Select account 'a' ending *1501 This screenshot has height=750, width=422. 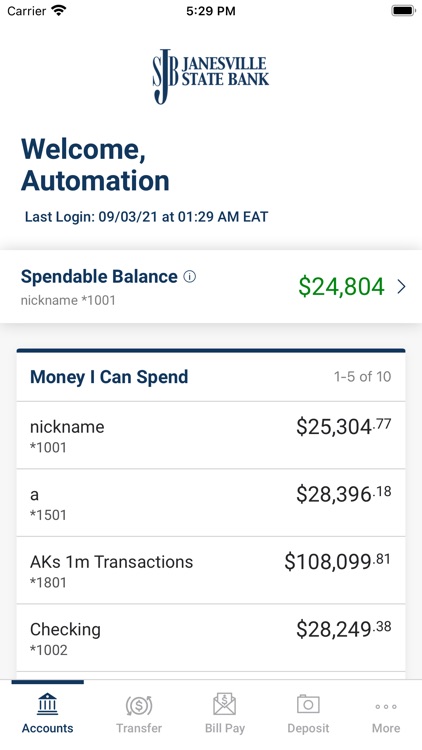(211, 503)
